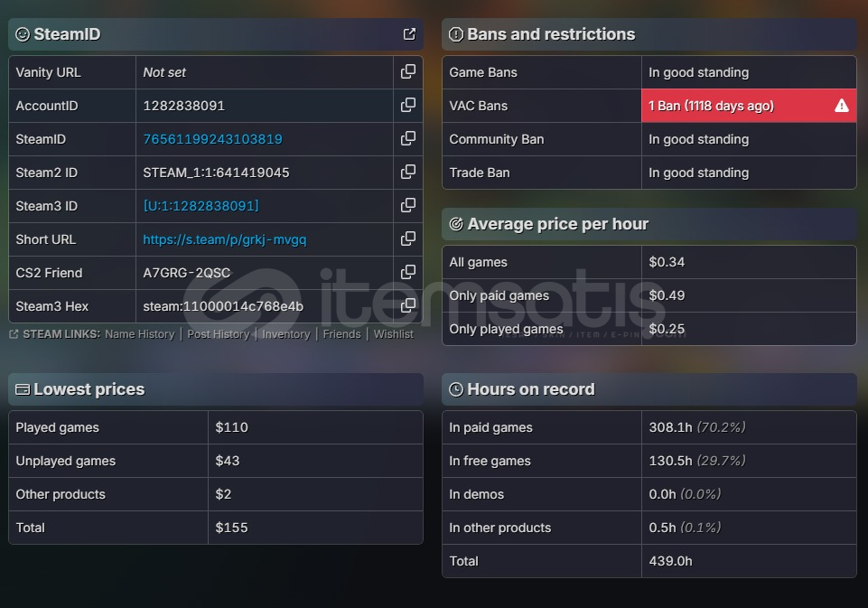Image resolution: width=868 pixels, height=608 pixels.
Task: Click the STEAM LINKS external link icon
Action: click(x=14, y=334)
